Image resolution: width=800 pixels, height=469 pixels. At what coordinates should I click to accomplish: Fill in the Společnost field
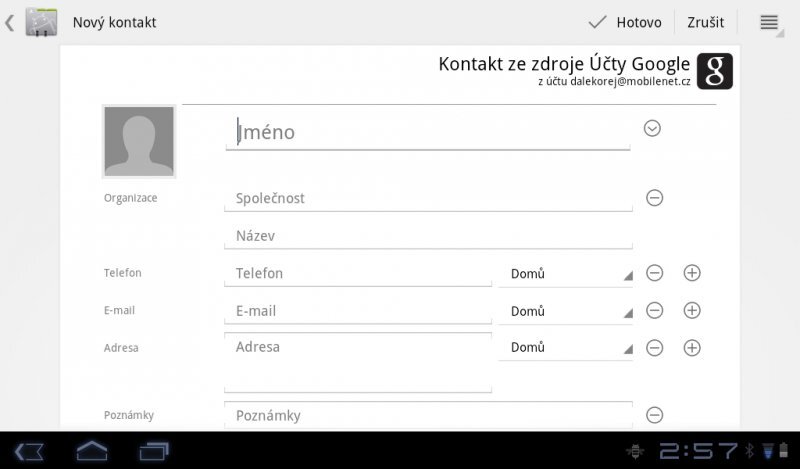428,199
